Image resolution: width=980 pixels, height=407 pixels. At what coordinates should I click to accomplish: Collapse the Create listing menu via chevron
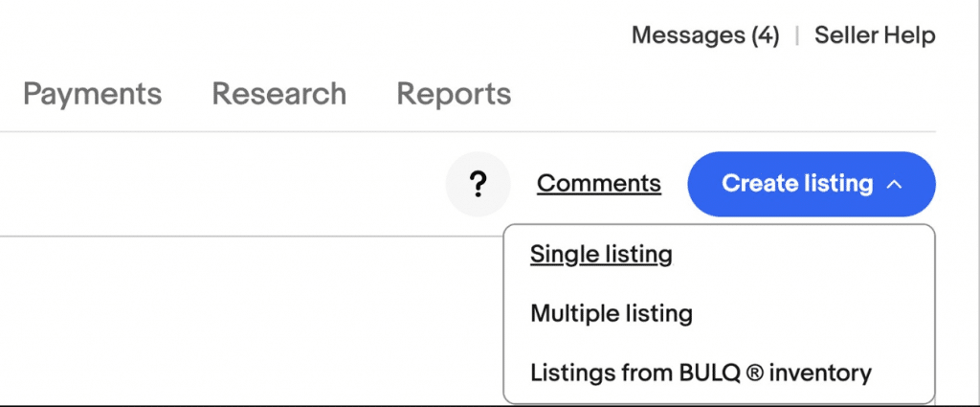[895, 185]
